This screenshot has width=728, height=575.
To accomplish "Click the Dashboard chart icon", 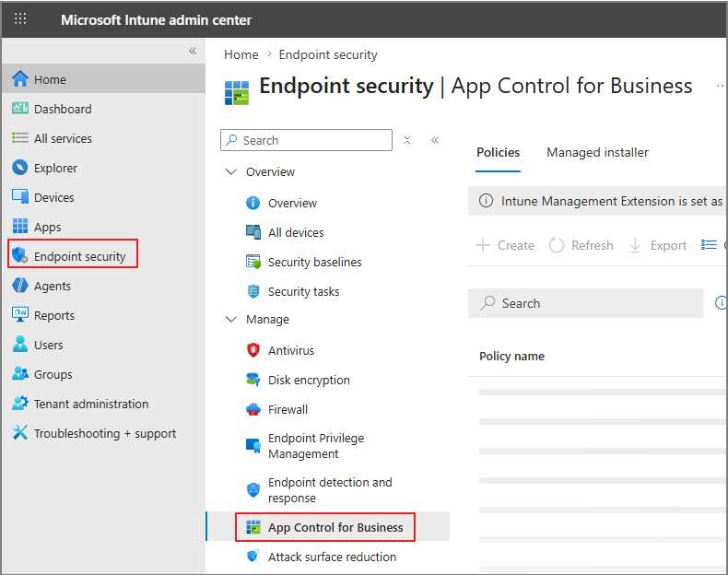I will pyautogui.click(x=20, y=108).
